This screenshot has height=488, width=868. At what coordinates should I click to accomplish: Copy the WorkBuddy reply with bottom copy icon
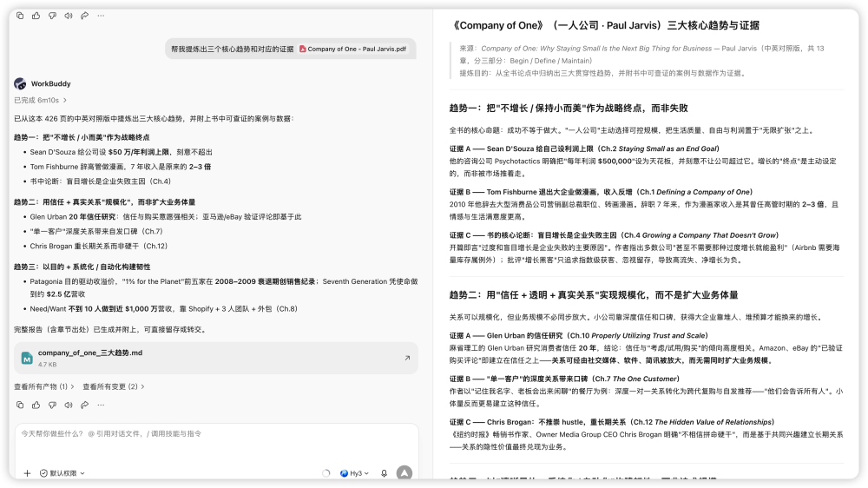(20, 405)
